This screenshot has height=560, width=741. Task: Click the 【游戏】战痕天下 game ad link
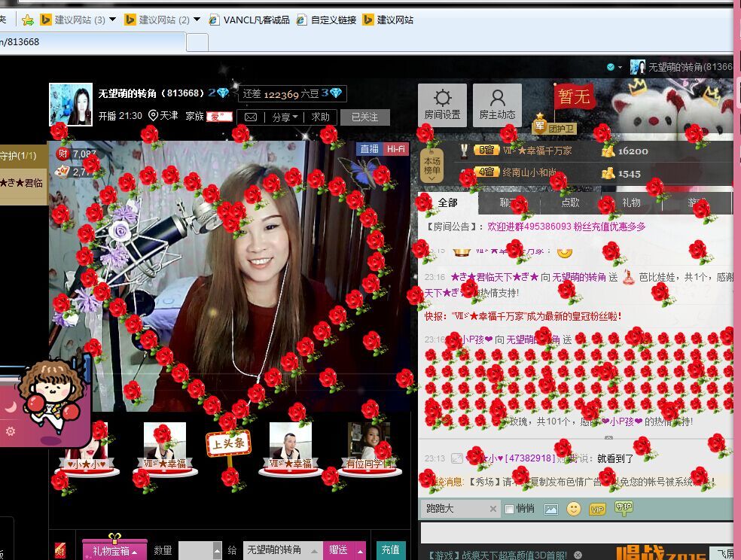pyautogui.click(x=498, y=555)
